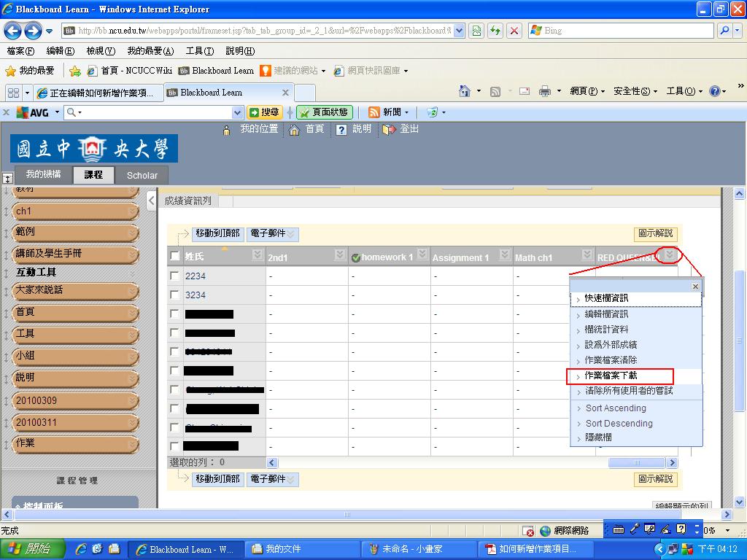
Task: Open the IE Favorites star icon
Action: click(11, 71)
